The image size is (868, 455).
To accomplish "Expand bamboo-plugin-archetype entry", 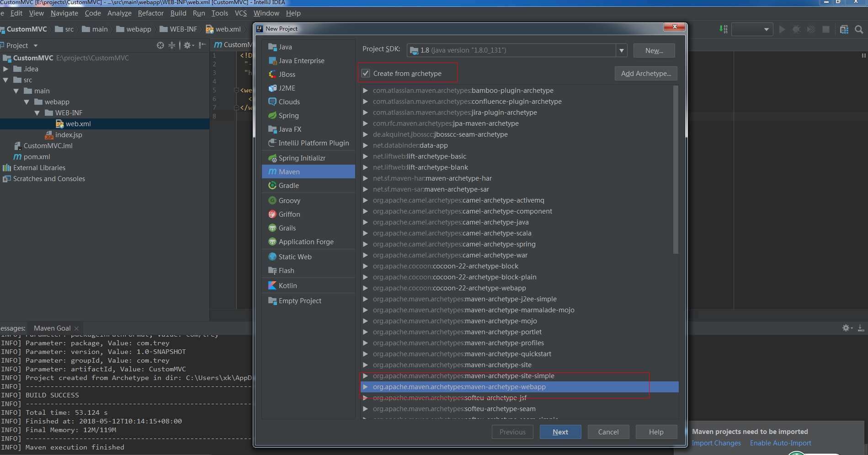I will point(365,91).
